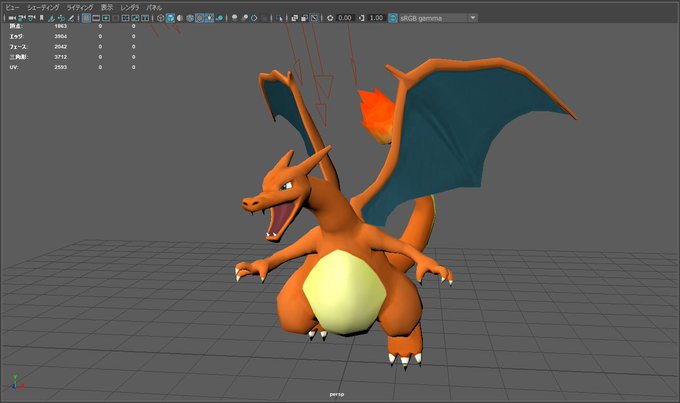Image resolution: width=680 pixels, height=403 pixels.
Task: Click the エッジ edge count value 3904
Action: tap(61, 36)
